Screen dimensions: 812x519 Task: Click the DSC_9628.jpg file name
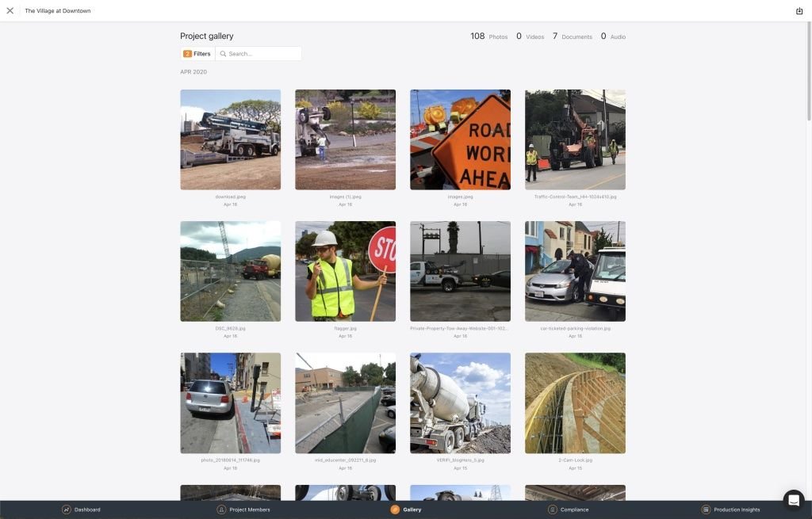231,328
